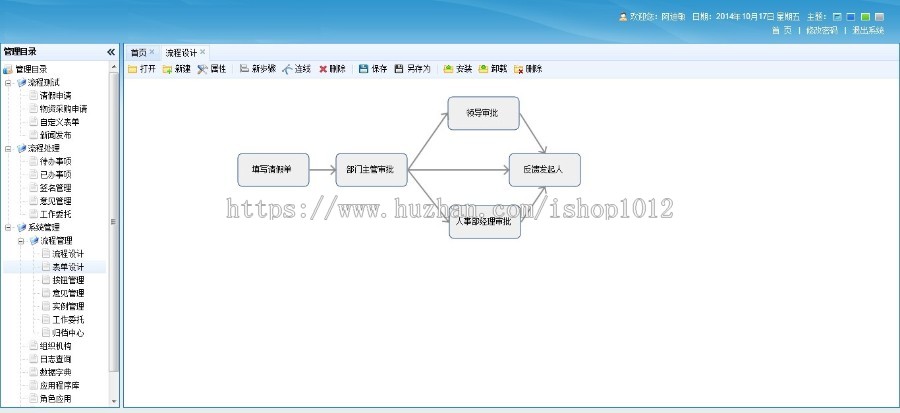
Task: Collapse the 流程测试 tree node
Action: [x=8, y=83]
